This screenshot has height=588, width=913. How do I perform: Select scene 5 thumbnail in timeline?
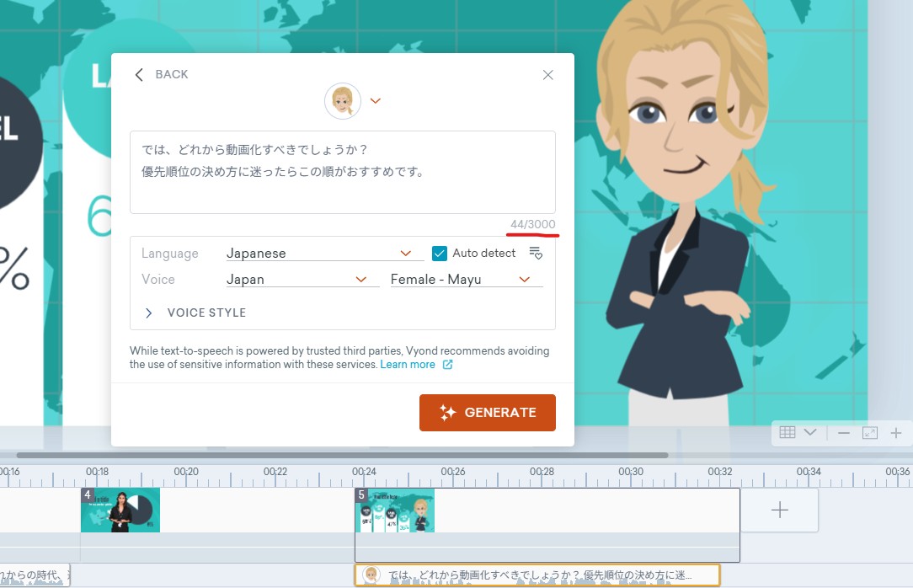[395, 510]
